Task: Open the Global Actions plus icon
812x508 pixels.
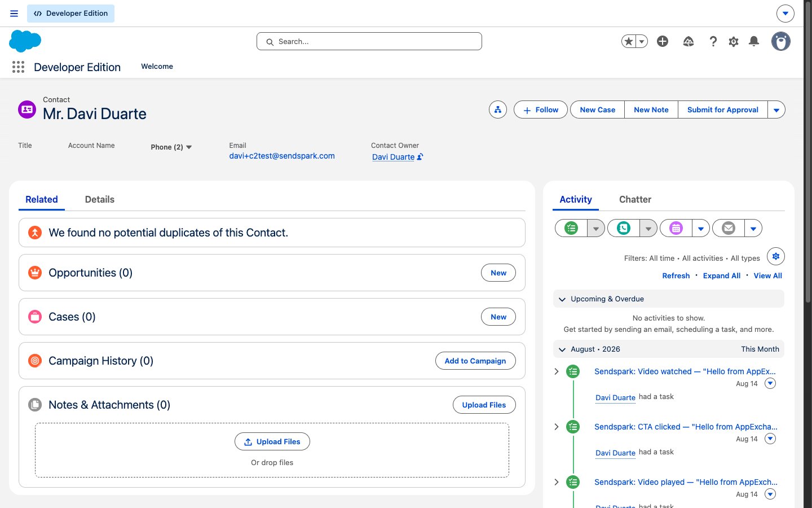Action: point(663,41)
